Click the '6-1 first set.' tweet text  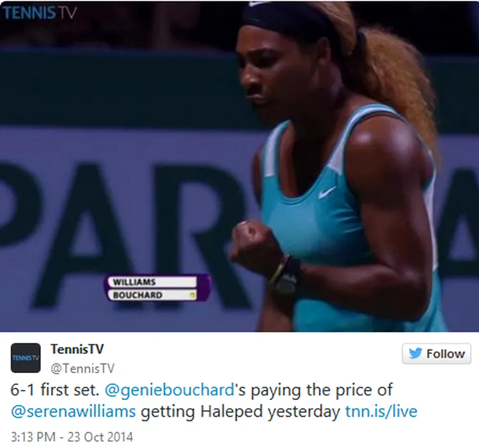55,390
